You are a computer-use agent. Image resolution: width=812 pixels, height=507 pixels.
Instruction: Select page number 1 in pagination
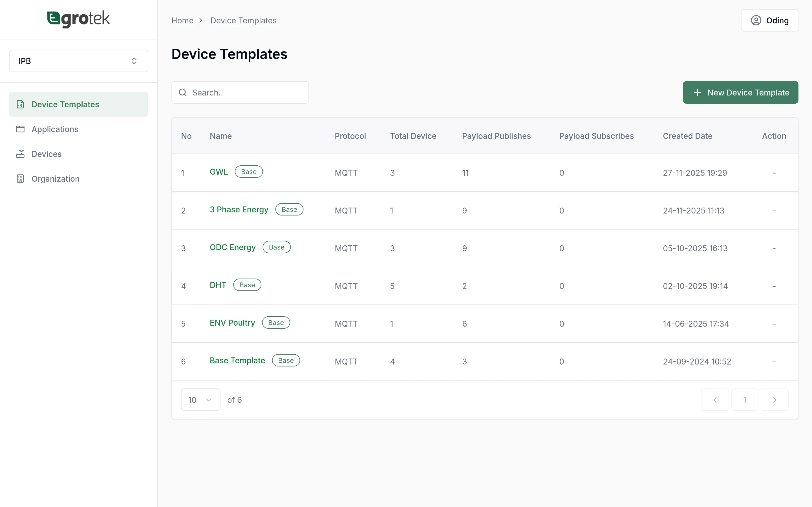[745, 400]
